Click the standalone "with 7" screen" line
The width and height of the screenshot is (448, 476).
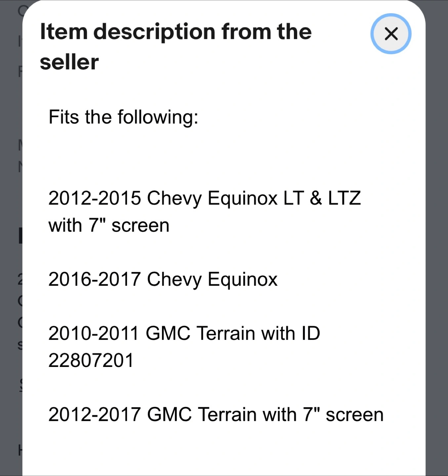(x=109, y=226)
